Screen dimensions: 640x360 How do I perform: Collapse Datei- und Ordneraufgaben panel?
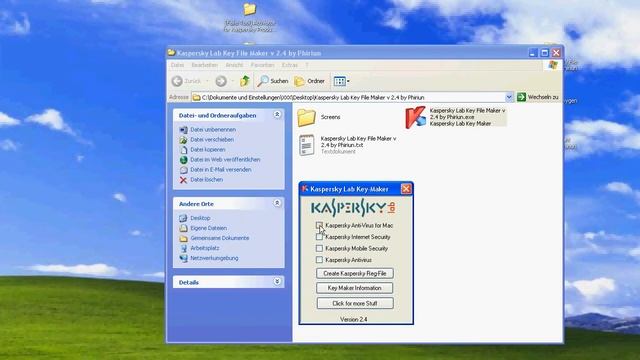click(x=277, y=115)
